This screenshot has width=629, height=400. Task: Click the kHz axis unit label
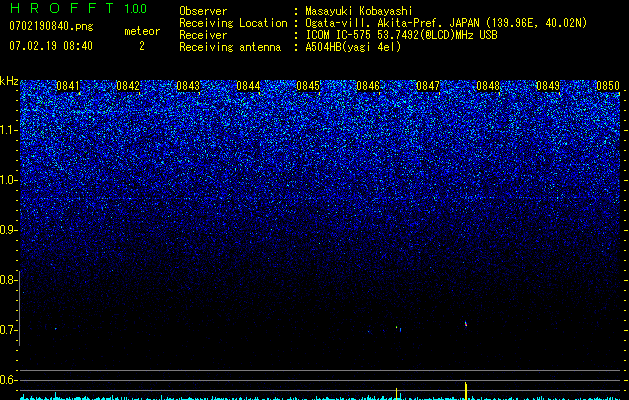(x=9, y=81)
